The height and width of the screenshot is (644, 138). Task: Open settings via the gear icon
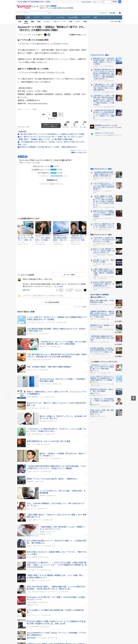[120, 13]
